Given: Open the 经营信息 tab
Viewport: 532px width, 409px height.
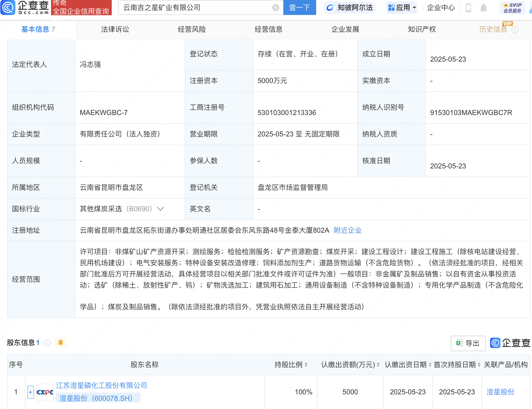Looking at the screenshot, I should [x=269, y=29].
